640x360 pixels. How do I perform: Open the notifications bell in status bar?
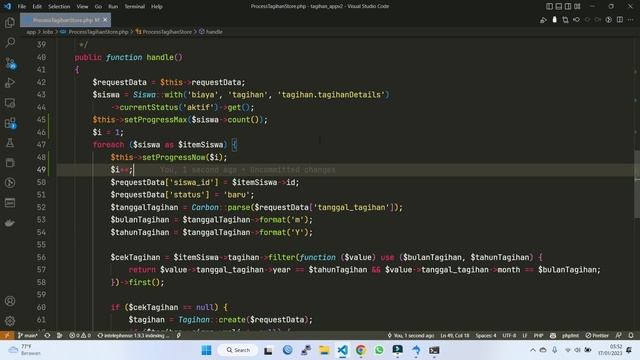[631, 335]
